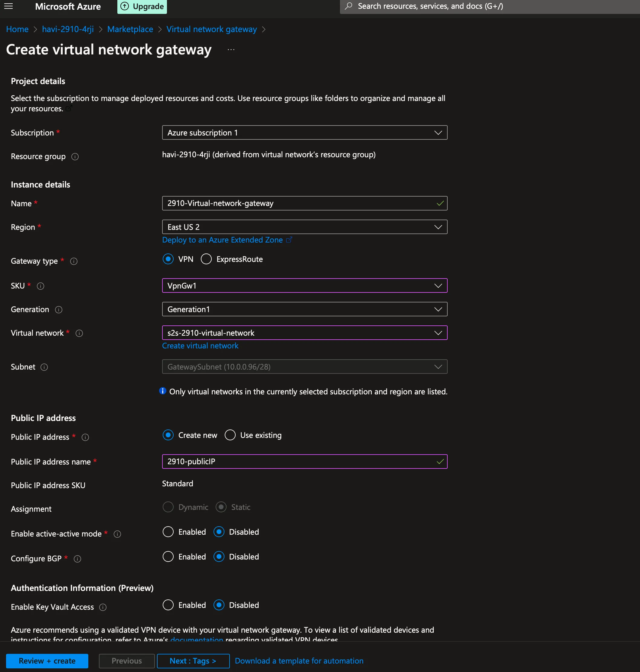640x672 pixels.
Task: Enable active-active mode
Action: point(168,532)
